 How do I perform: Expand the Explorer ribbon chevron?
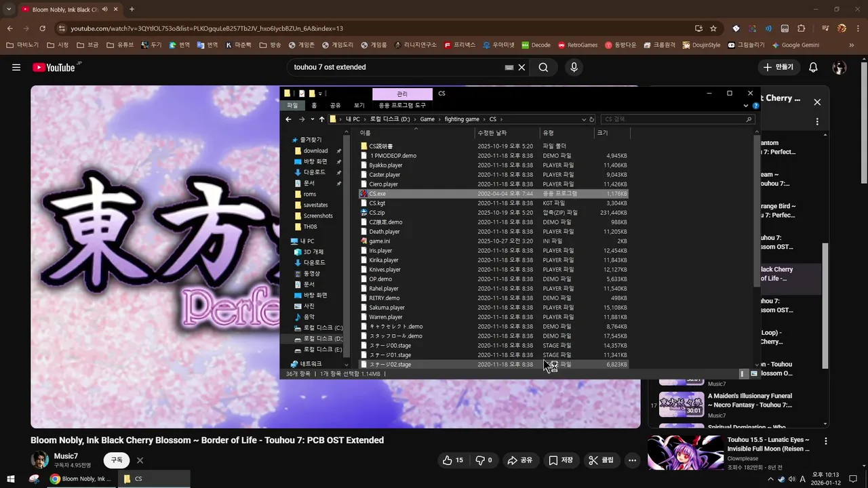(746, 106)
